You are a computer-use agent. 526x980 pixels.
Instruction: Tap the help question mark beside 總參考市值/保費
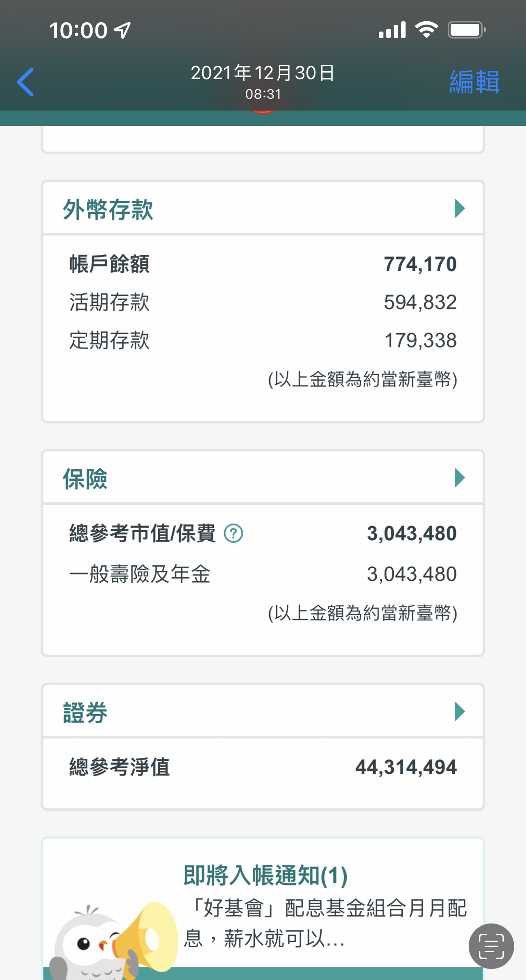(x=234, y=533)
